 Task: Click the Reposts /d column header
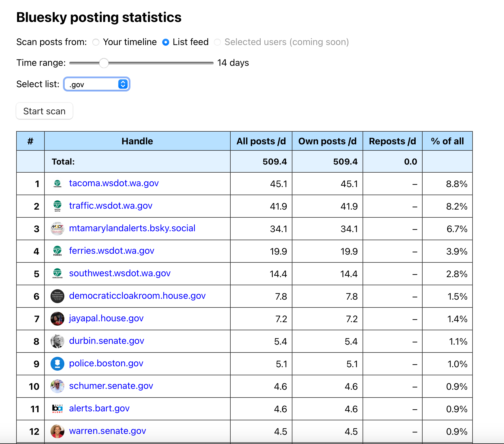click(x=392, y=141)
